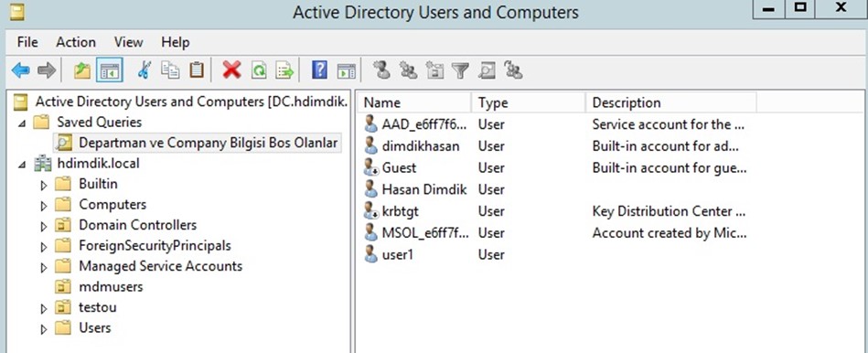Click the Saved Queries folder icon
The height and width of the screenshot is (353, 868).
click(x=42, y=122)
